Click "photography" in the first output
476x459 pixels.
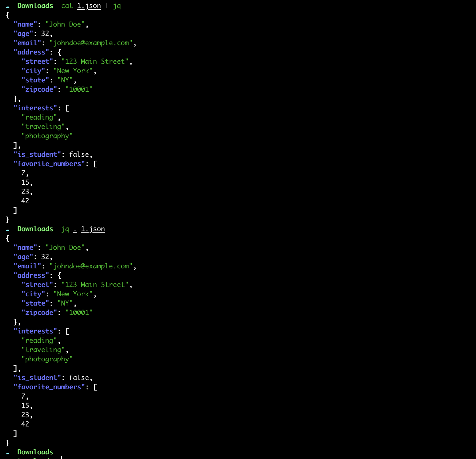[x=47, y=136]
